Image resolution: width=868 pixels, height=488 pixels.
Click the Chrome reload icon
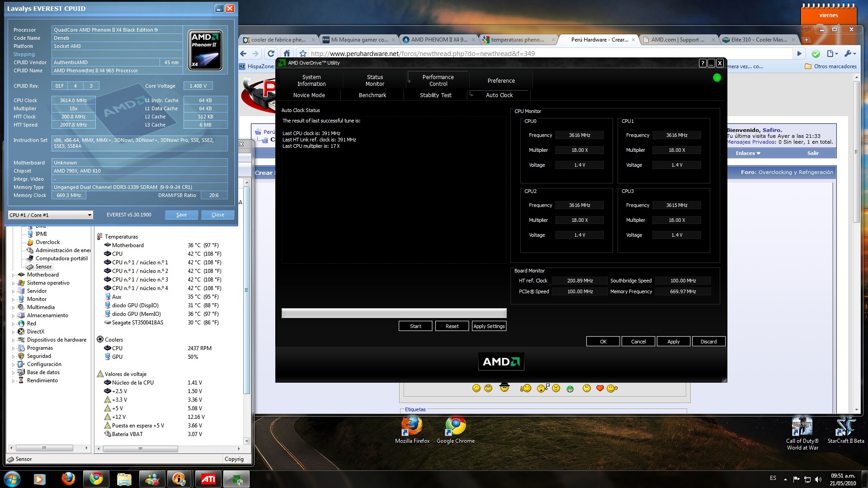point(271,53)
